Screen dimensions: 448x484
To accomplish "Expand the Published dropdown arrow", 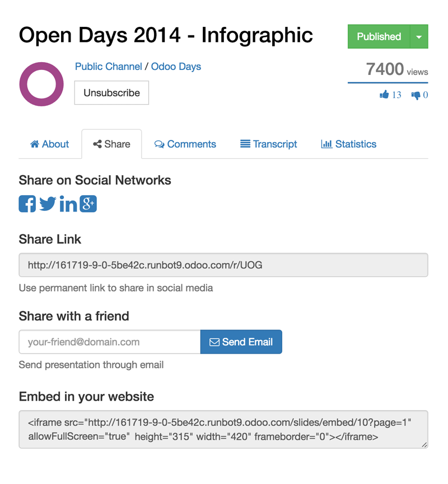I will (x=419, y=36).
